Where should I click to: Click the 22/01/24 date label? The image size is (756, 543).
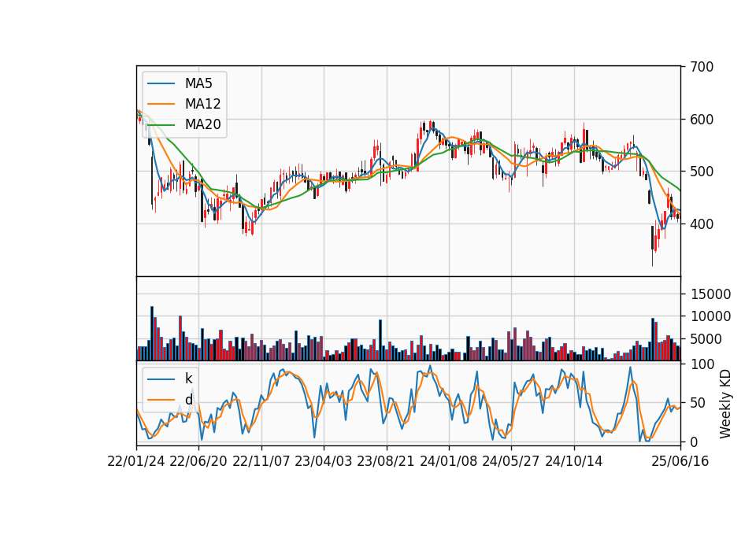pyautogui.click(x=136, y=461)
